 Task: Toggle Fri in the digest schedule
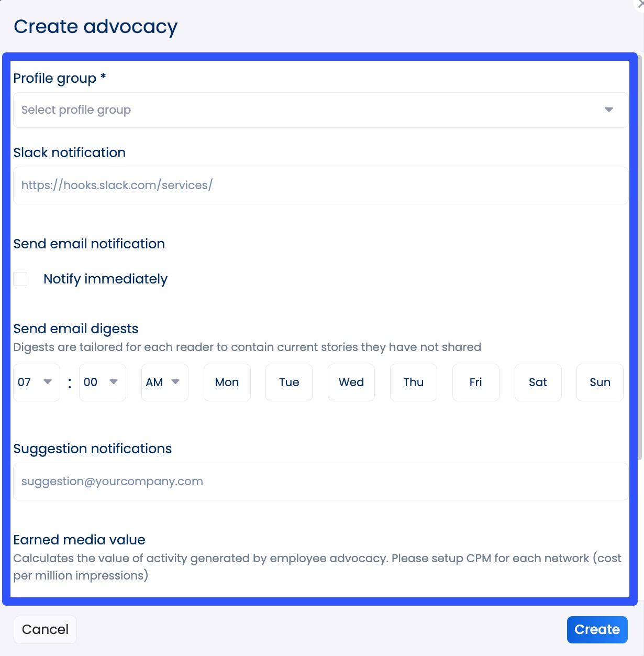coord(475,382)
